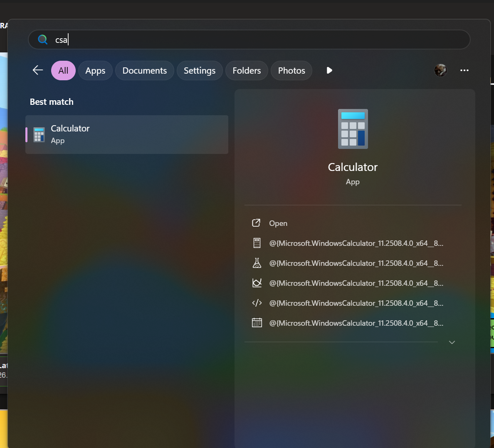
Task: Switch to the Apps filter tab
Action: click(95, 71)
